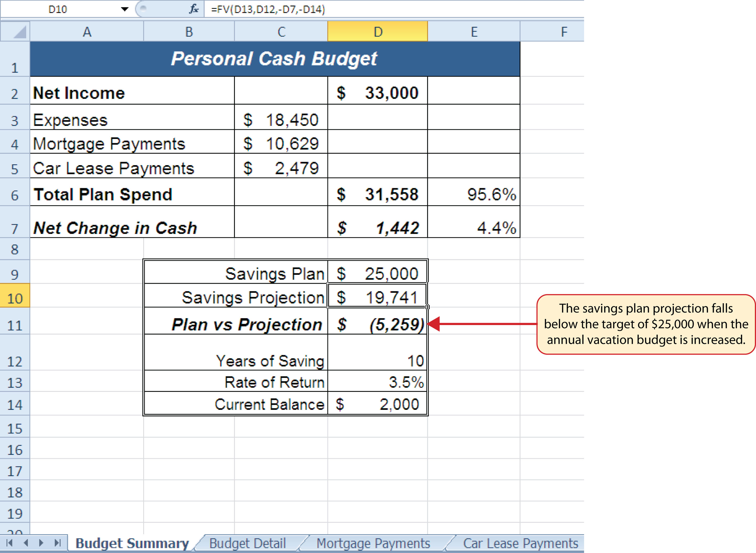
Task: Go to next sheet with navigation arrow
Action: [x=41, y=543]
